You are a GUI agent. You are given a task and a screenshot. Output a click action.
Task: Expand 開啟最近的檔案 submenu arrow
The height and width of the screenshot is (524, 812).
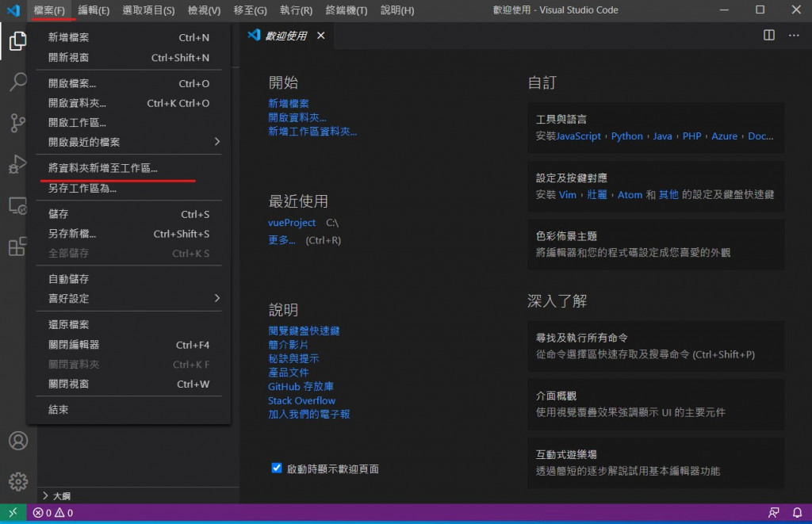click(217, 141)
